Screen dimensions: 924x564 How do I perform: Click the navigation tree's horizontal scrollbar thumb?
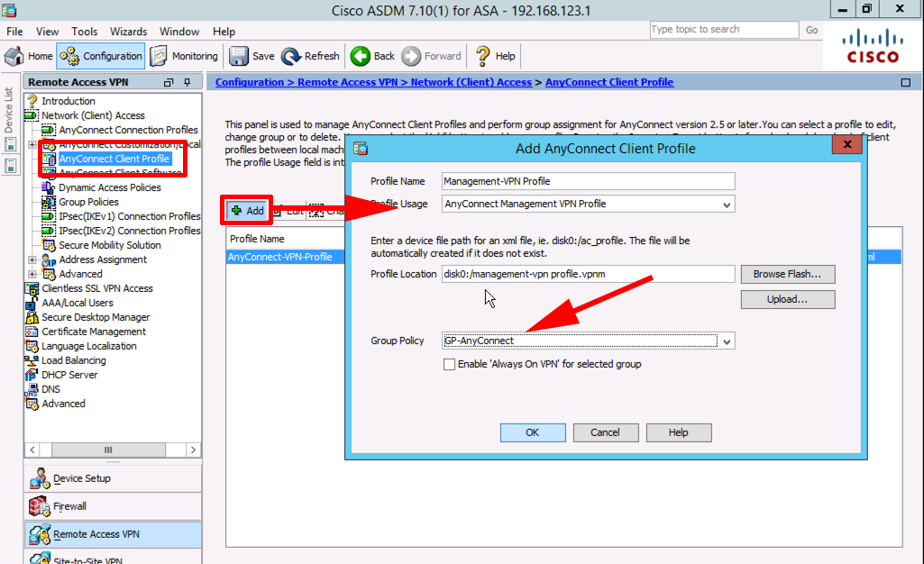(108, 450)
